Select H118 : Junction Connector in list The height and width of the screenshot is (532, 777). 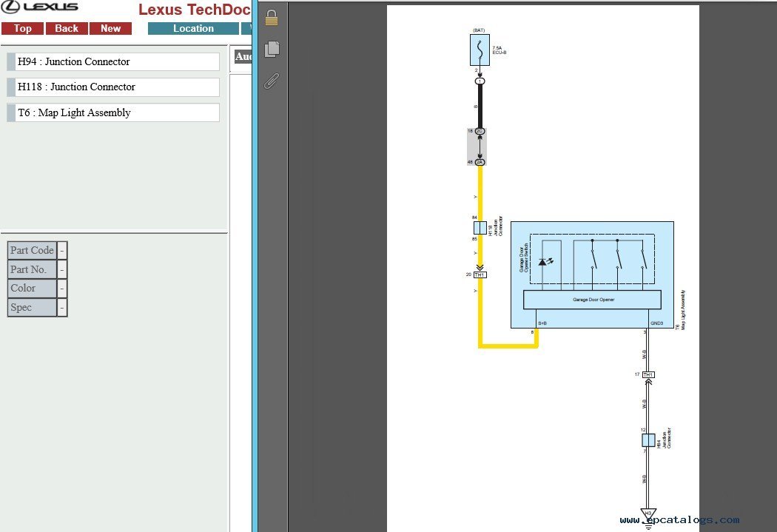pyautogui.click(x=113, y=87)
